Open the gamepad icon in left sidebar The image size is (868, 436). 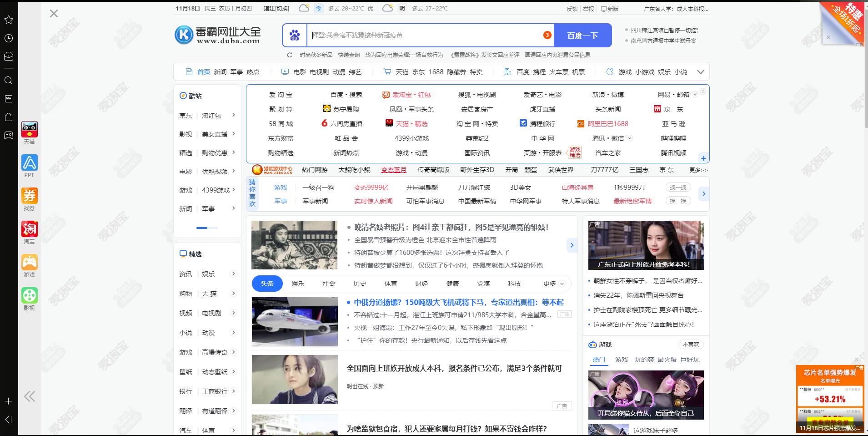(9, 135)
